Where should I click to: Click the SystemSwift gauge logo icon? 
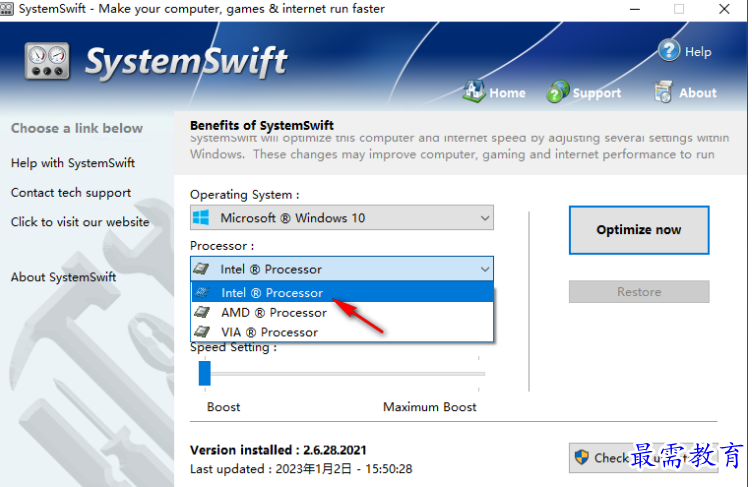point(47,61)
